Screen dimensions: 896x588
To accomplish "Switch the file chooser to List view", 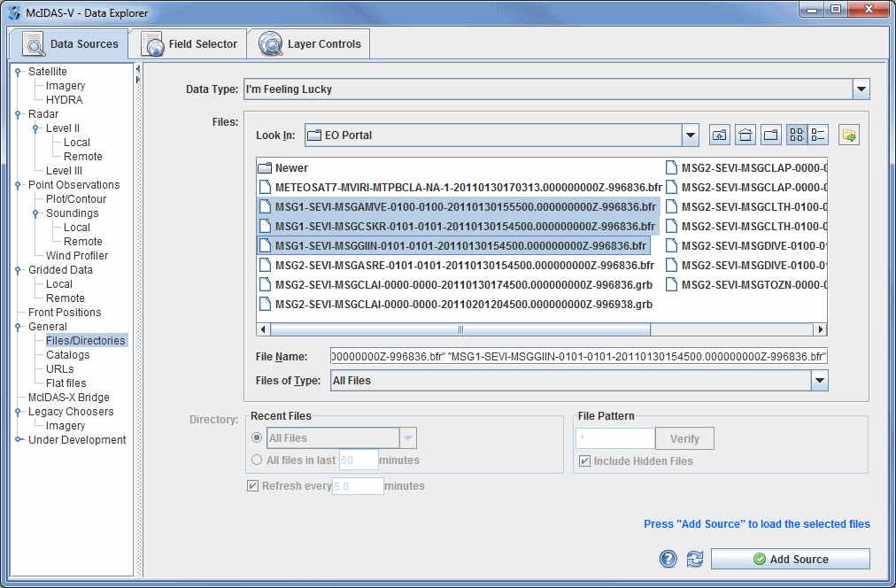I will 797,135.
